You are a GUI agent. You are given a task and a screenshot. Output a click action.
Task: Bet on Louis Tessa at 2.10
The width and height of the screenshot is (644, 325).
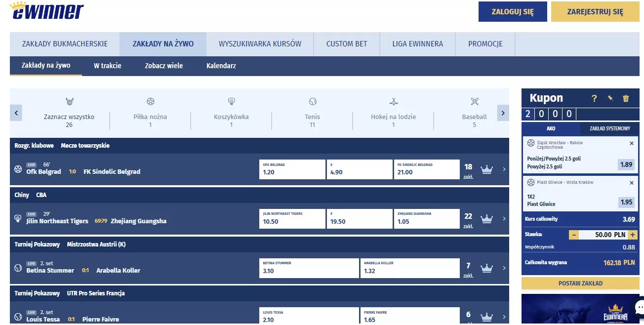click(x=309, y=316)
